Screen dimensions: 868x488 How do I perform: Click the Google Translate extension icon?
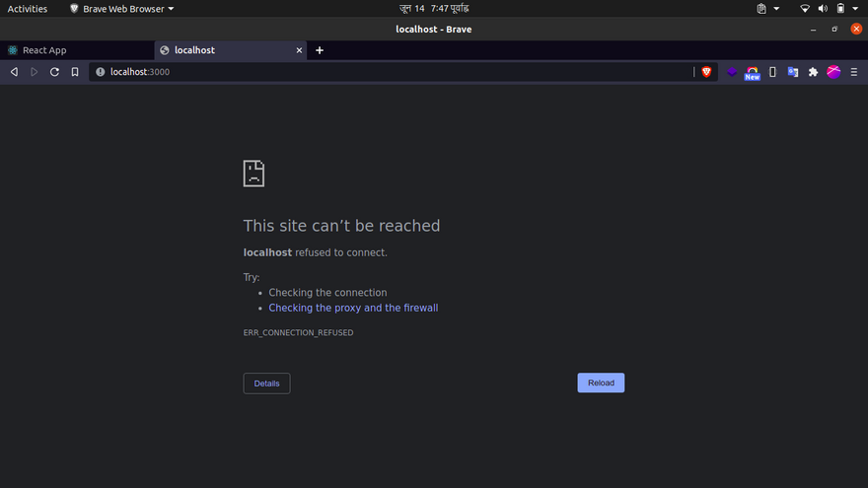pos(793,72)
